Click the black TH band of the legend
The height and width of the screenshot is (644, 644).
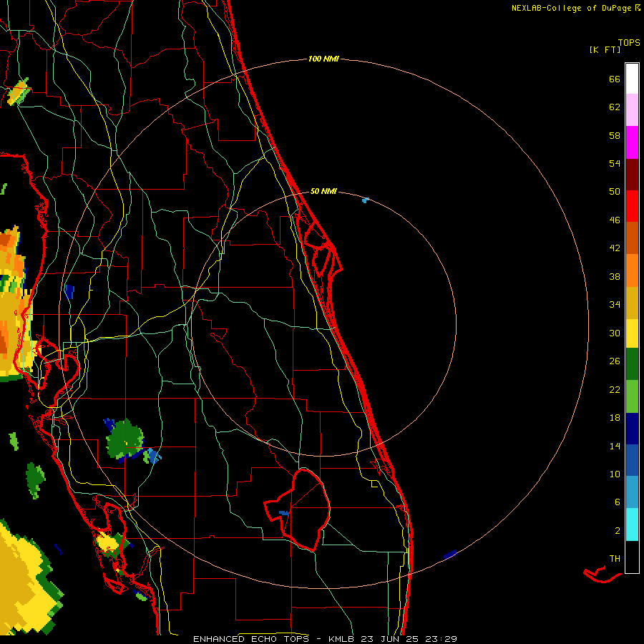(632, 557)
